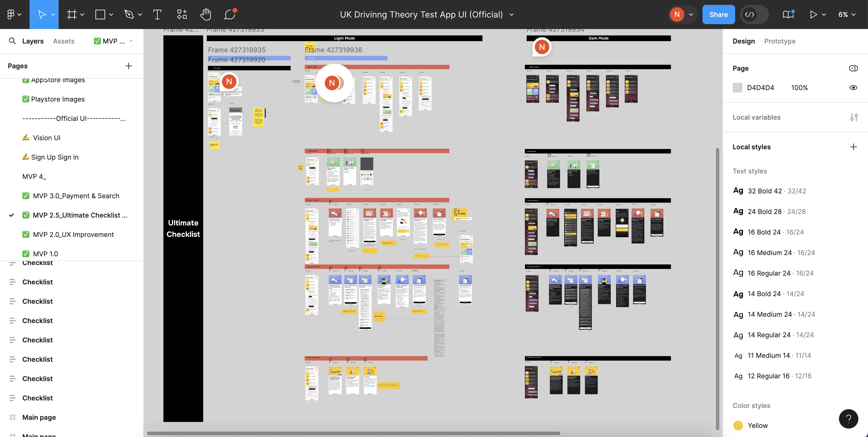Click the D4D4D4 page color swatch

coord(737,88)
